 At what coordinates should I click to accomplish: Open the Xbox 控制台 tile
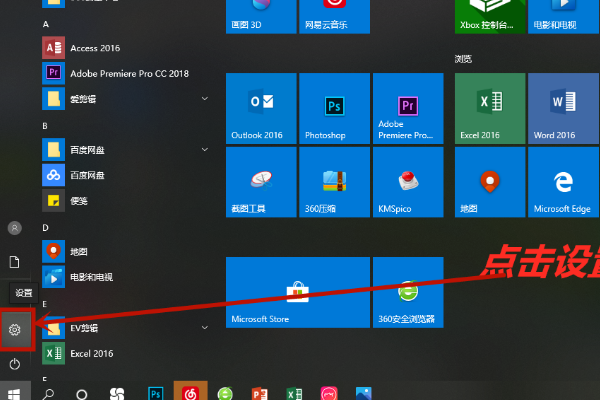[490, 16]
